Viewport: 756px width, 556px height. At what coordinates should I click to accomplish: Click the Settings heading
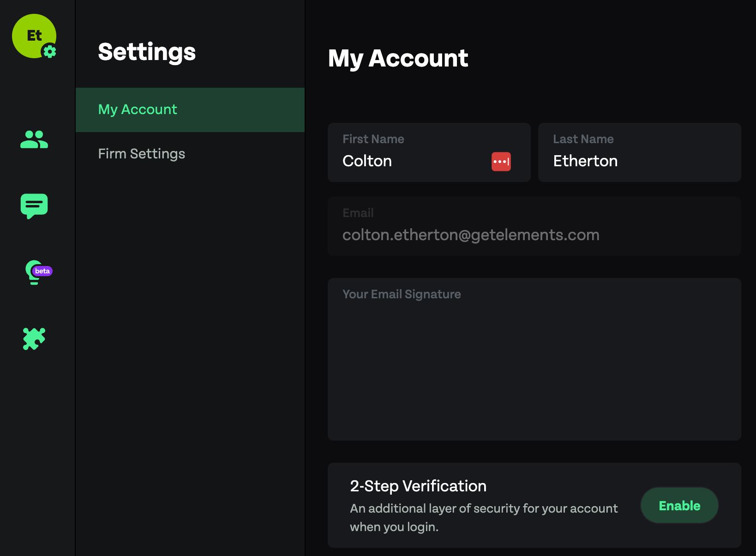[146, 52]
